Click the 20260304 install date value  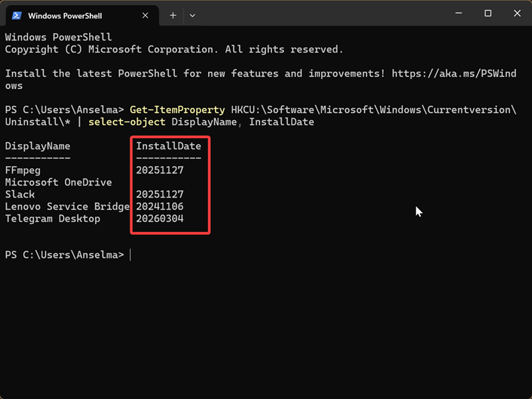160,219
